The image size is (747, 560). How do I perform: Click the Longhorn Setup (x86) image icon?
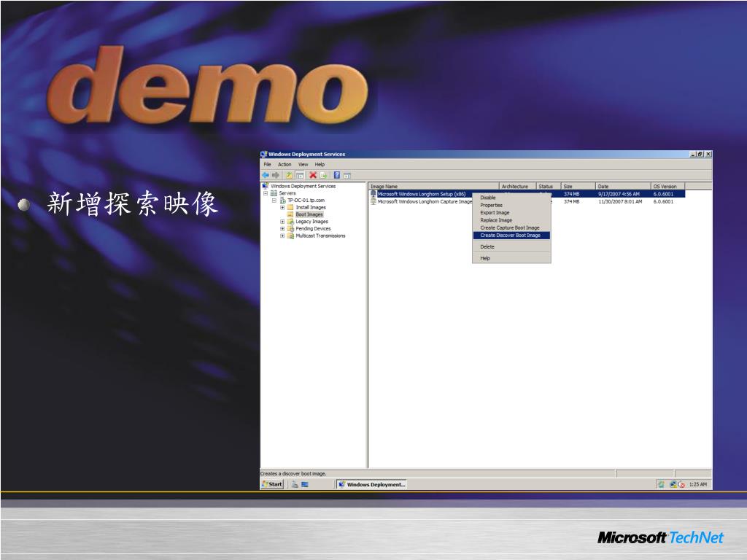click(x=373, y=194)
